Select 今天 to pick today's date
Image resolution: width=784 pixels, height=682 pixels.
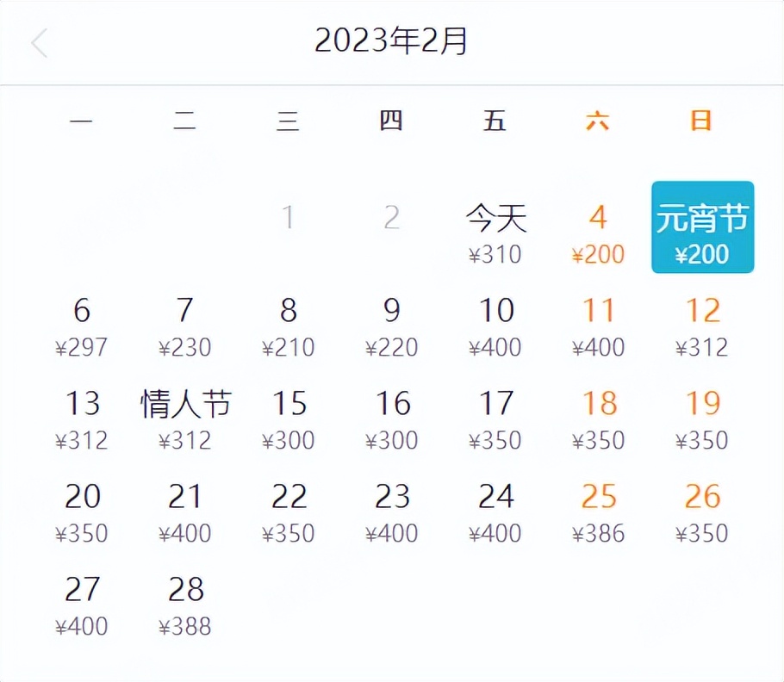(496, 218)
